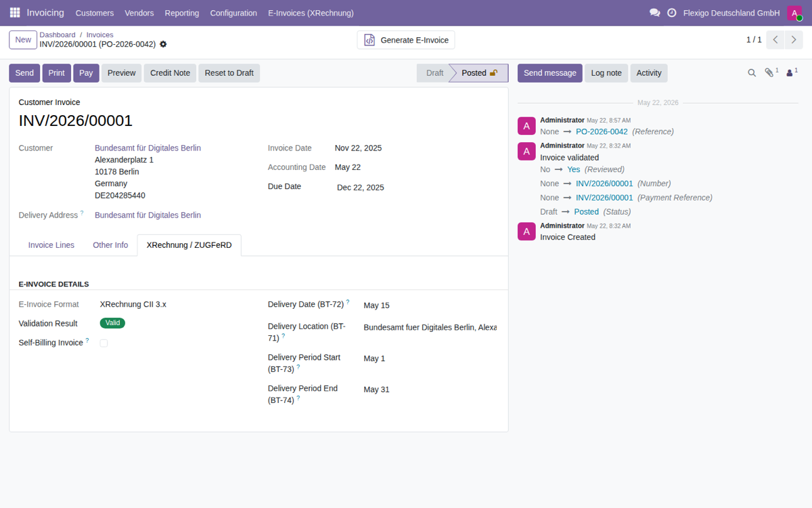
Task: Click the Print button
Action: (x=57, y=73)
